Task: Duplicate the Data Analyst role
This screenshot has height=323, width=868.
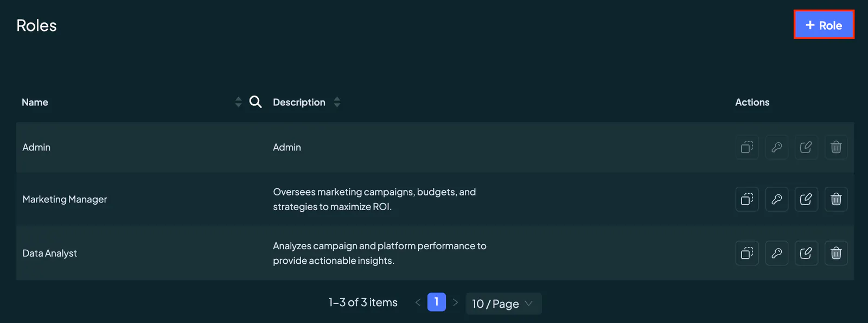Action: (747, 253)
